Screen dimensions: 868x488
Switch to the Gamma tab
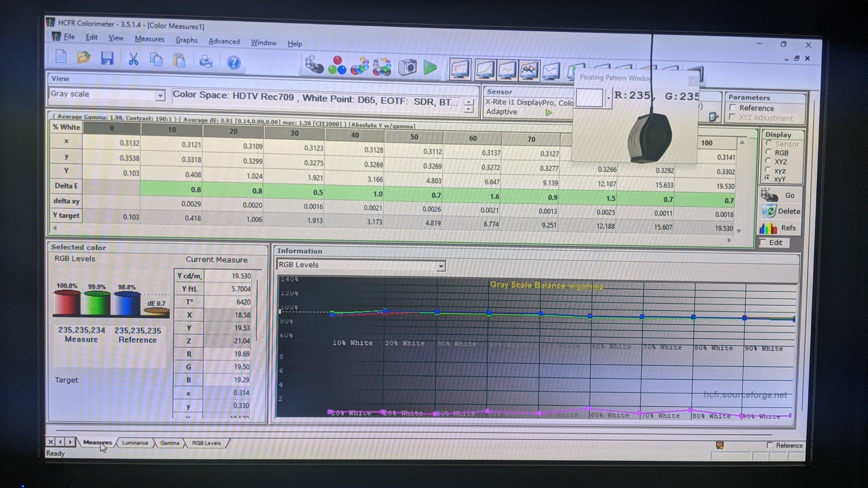[x=170, y=443]
